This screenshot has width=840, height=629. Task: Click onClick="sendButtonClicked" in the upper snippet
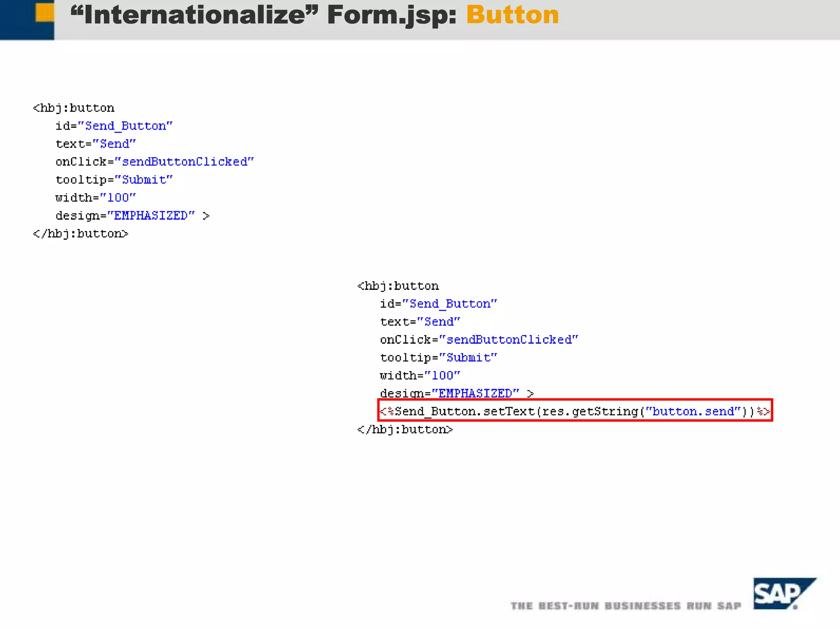(x=155, y=162)
